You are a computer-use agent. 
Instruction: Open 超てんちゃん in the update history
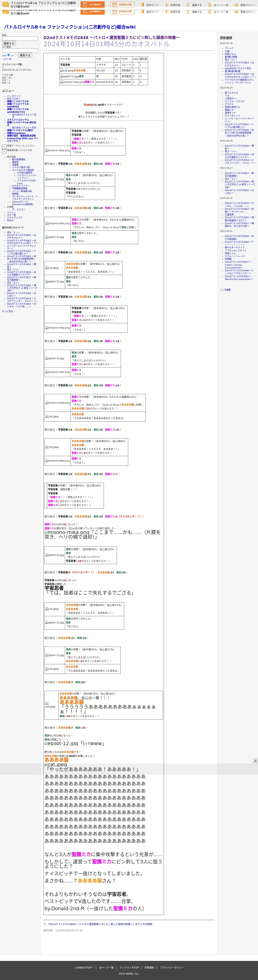[x=231, y=93]
